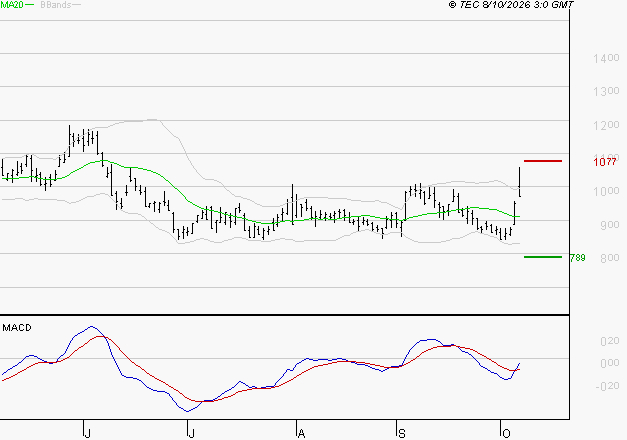
Task: Click the 1300 price axis label
Action: click(x=606, y=92)
